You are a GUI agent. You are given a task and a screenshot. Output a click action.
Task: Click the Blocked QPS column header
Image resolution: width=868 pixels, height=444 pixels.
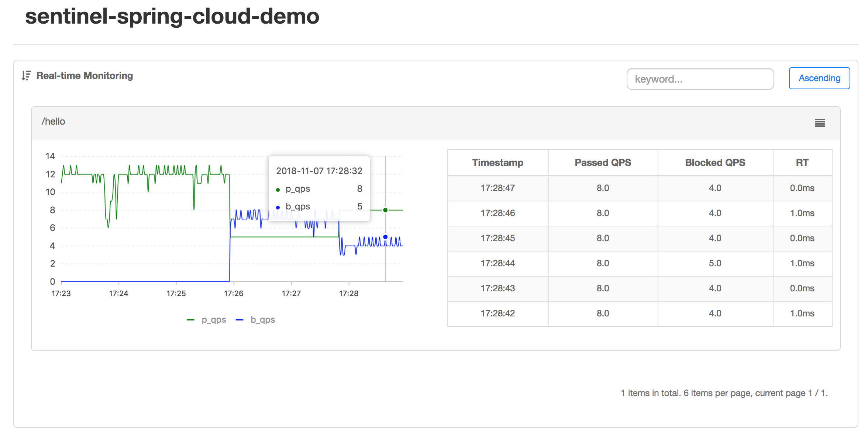coord(715,163)
